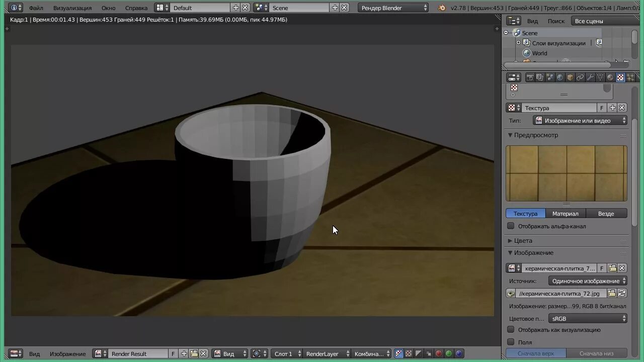
Task: Show the green color channel only
Action: [x=449, y=353]
